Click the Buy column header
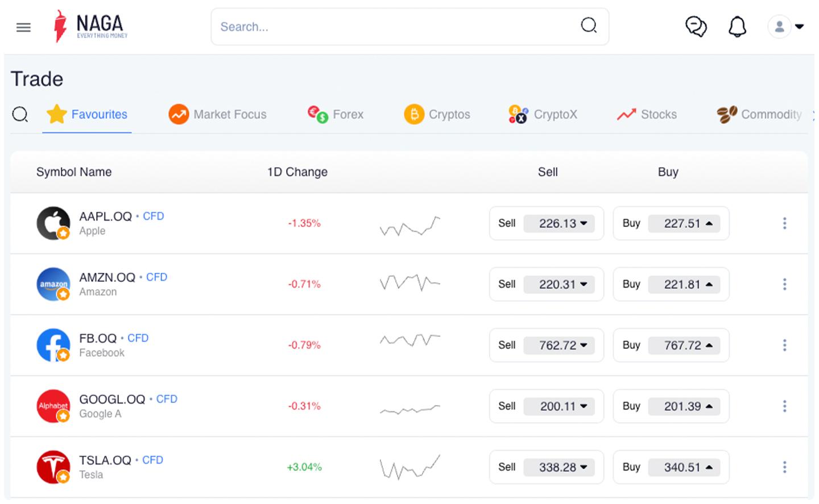Image resolution: width=819 pixels, height=504 pixels. click(x=668, y=172)
